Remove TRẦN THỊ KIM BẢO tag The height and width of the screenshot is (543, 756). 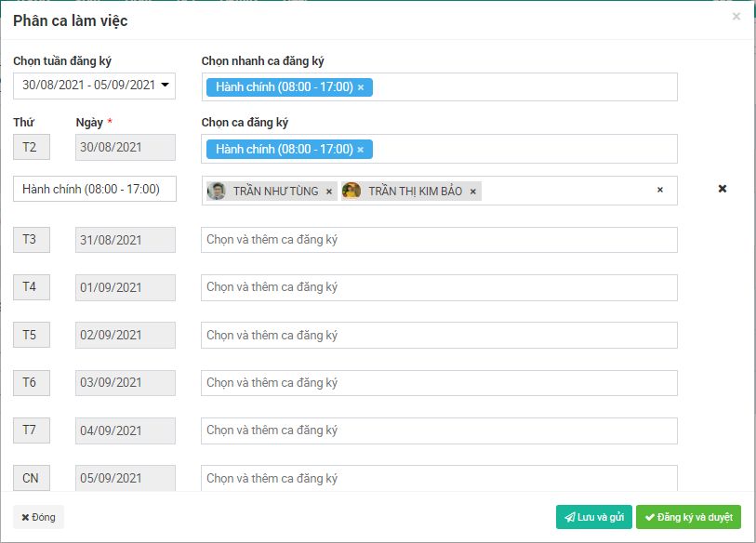(472, 192)
